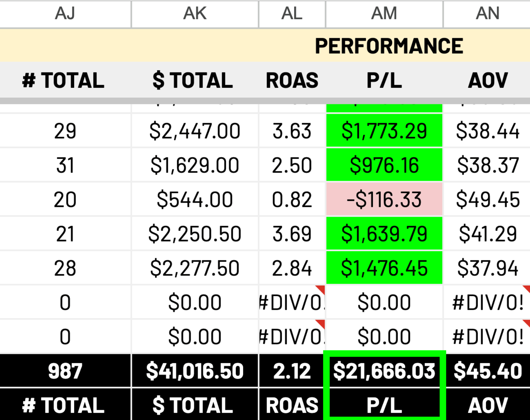Image resolution: width=530 pixels, height=420 pixels.
Task: Click the AOV cell showing $49.45
Action: tap(487, 200)
